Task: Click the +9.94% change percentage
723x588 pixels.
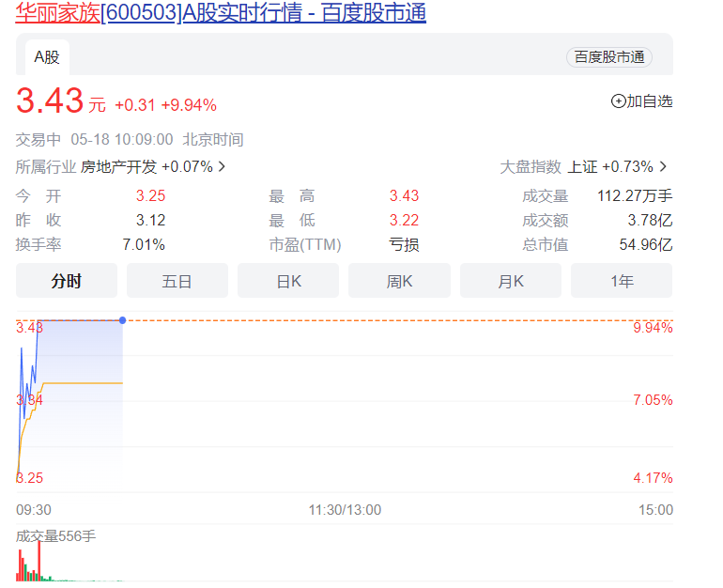Action: 189,105
